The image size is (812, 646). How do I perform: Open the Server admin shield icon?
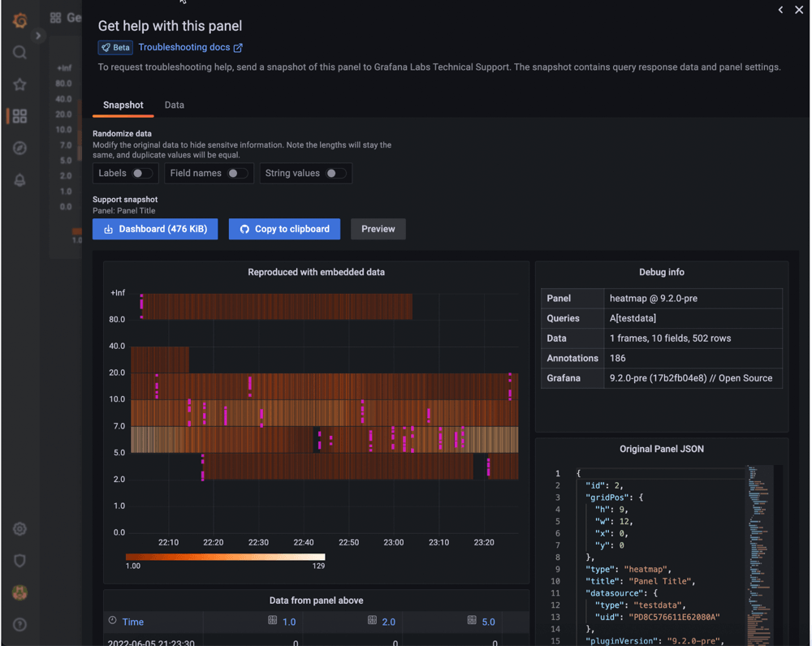coord(20,561)
